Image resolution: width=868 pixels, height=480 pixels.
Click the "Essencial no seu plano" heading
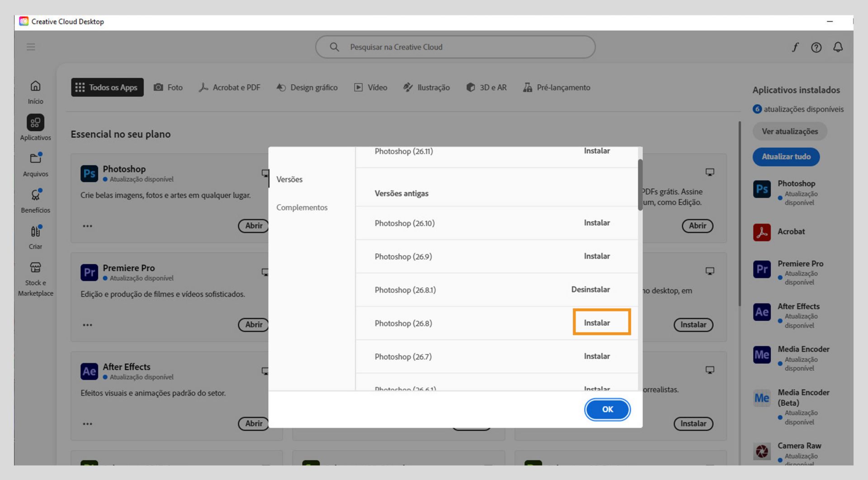coord(121,134)
